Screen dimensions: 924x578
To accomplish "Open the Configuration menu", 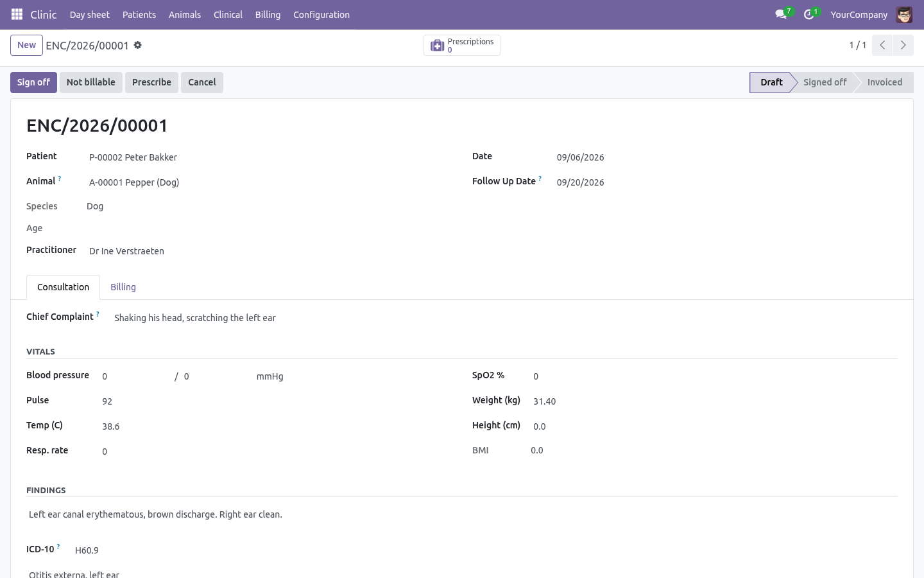I will 321,14.
